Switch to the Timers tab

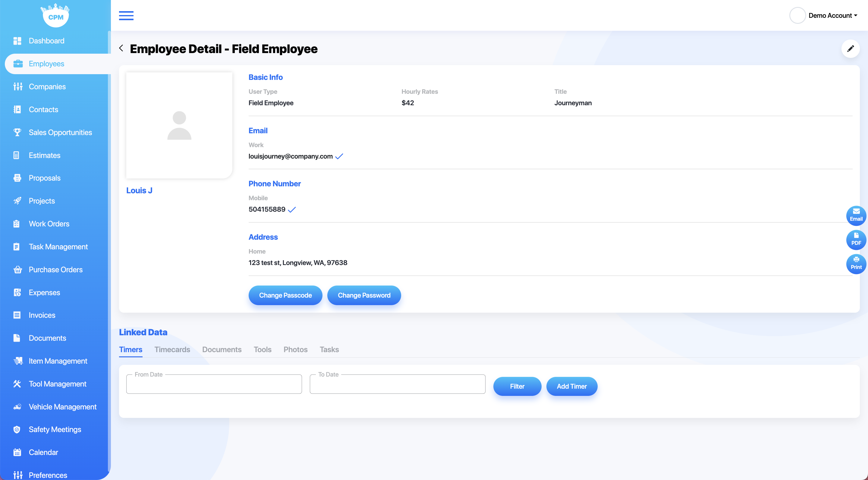pyautogui.click(x=131, y=349)
